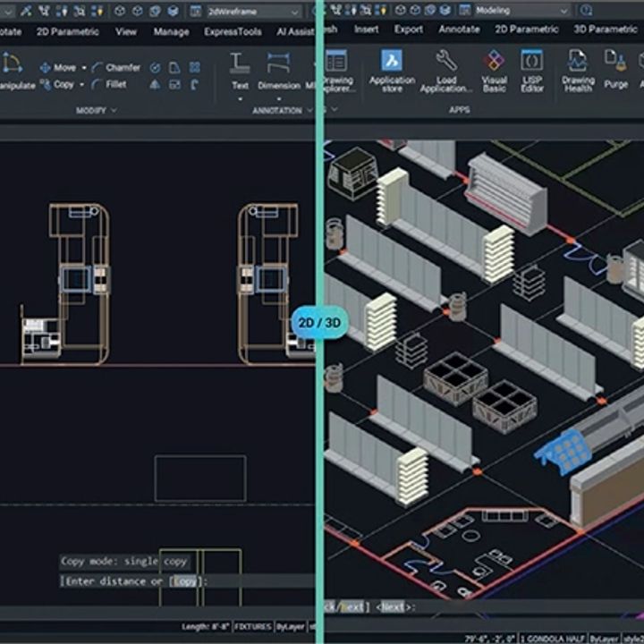Open the ExpressTools tab
644x644 pixels.
(x=233, y=31)
